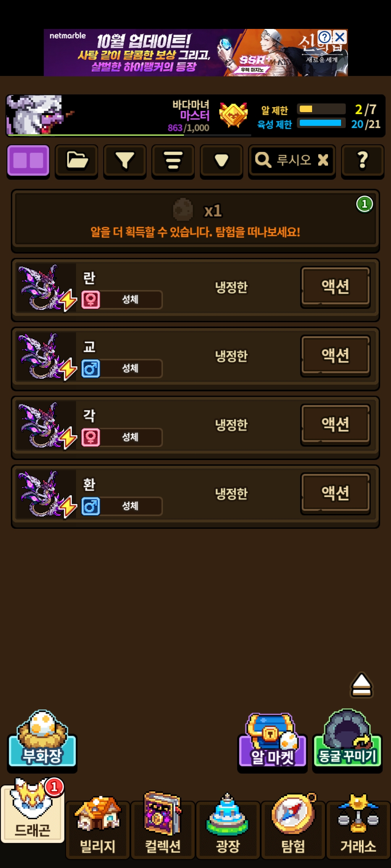
Task: Clear the 루시오 search with X
Action: point(323,160)
